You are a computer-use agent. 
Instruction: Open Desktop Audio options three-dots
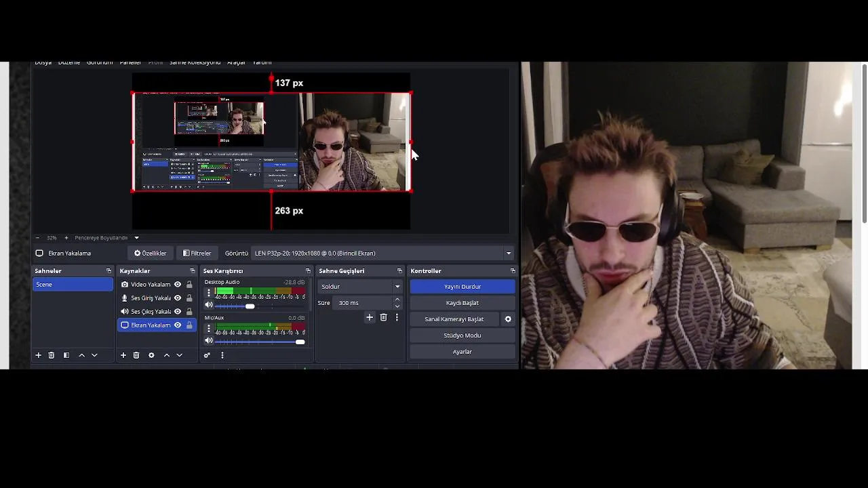click(x=209, y=293)
